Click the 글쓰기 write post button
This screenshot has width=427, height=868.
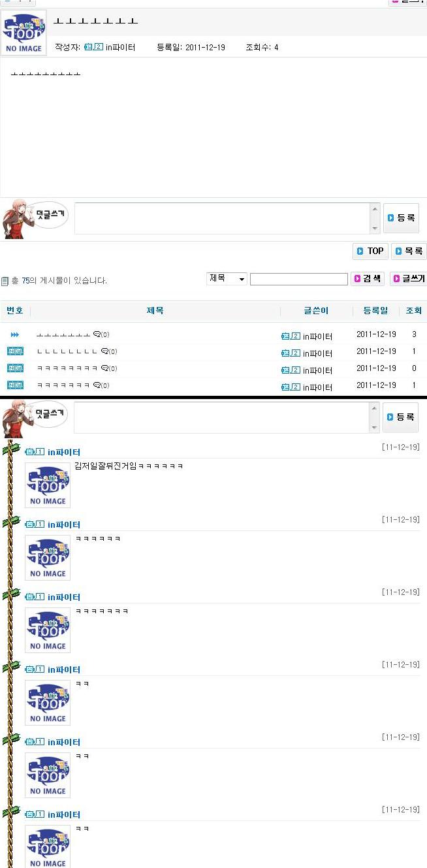pos(408,279)
